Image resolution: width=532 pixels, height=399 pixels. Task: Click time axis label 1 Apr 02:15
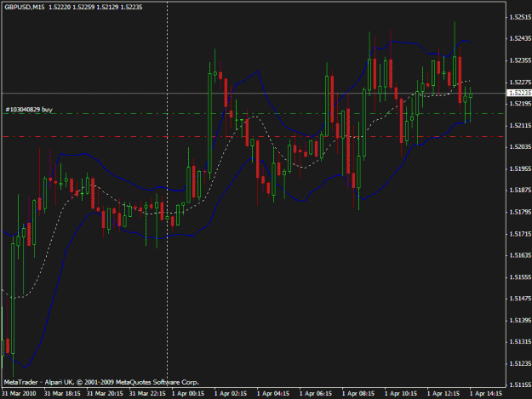[231, 394]
